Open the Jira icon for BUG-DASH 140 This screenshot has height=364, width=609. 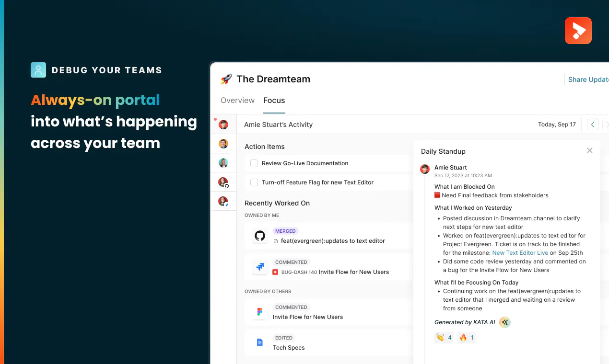(260, 267)
